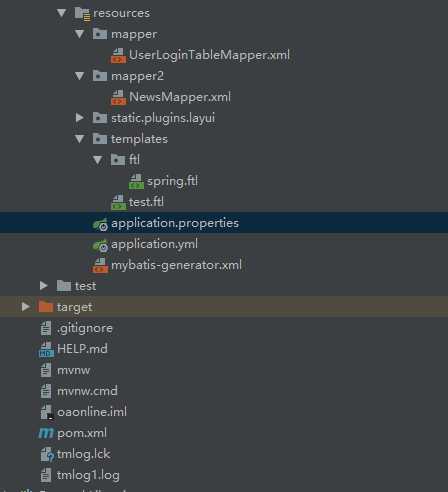Select the mapper folder name
448x492 pixels.
134,35
